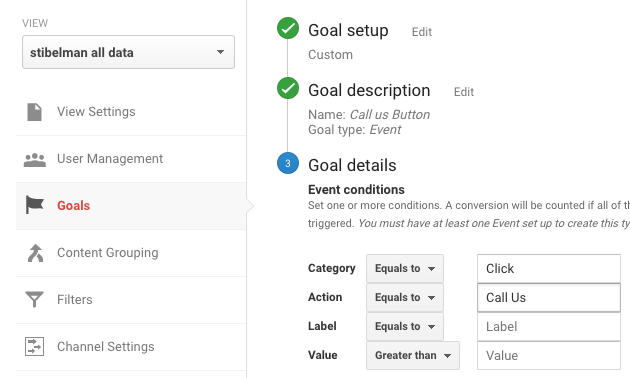The image size is (630, 378).
Task: Open Content Grouping menu item
Action: point(131,253)
